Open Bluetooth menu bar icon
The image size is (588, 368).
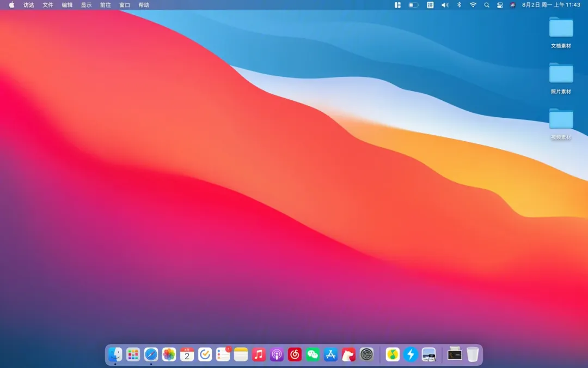tap(459, 5)
